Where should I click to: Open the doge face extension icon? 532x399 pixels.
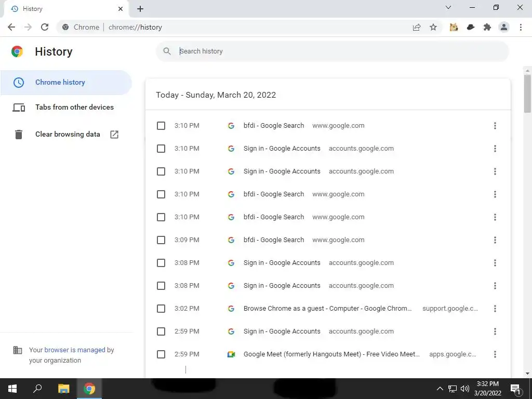click(x=454, y=27)
